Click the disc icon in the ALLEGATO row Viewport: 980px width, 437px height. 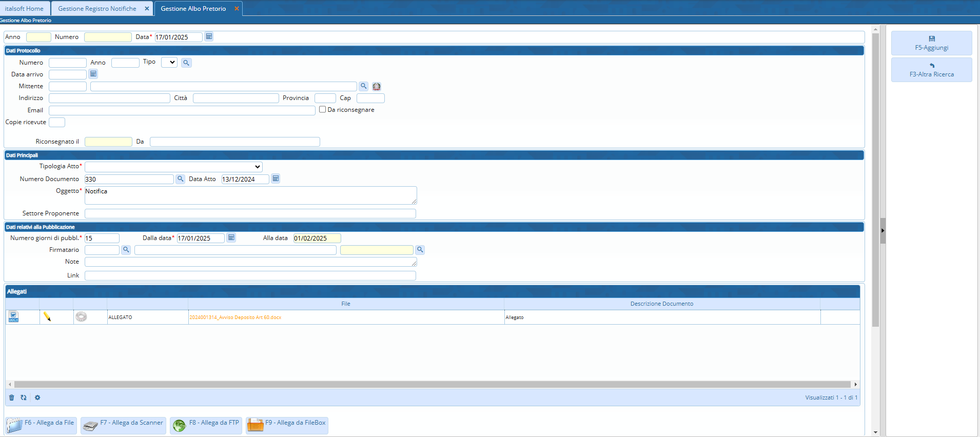81,316
